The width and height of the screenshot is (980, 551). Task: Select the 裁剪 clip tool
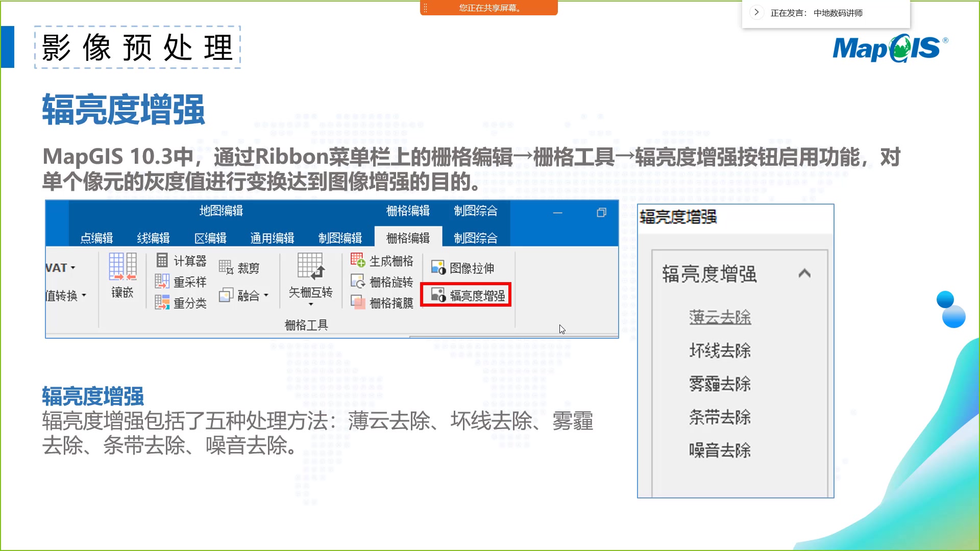239,268
